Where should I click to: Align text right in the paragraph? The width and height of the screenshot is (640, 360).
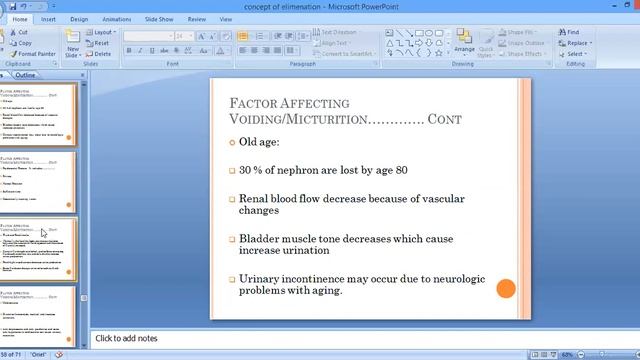click(266, 50)
